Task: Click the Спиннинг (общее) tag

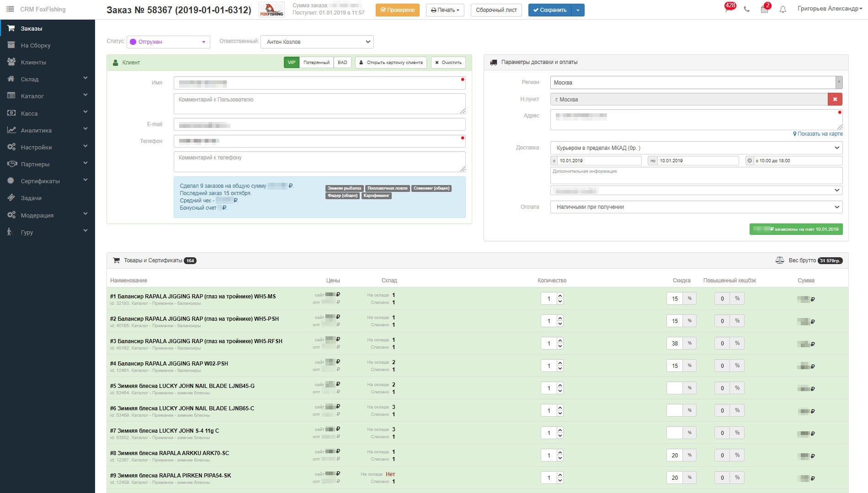Action: point(431,188)
